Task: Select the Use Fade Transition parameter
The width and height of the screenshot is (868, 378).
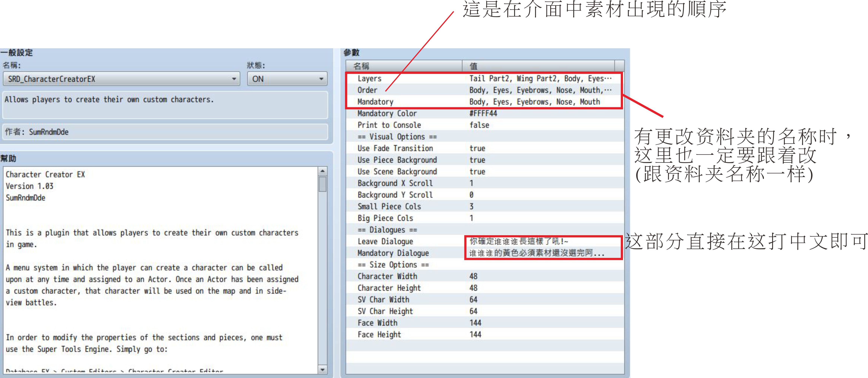Action: coord(485,148)
